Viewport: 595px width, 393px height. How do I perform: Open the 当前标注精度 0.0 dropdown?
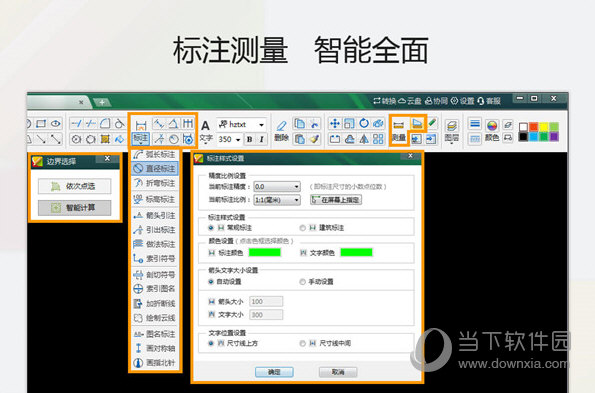coord(277,187)
